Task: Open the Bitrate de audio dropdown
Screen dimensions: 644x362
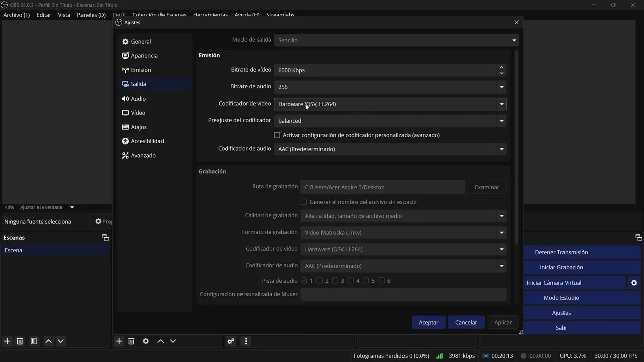Action: click(390, 87)
